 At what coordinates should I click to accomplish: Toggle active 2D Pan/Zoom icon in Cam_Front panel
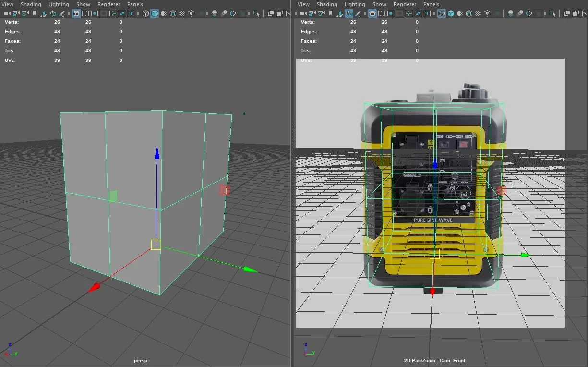coord(349,14)
